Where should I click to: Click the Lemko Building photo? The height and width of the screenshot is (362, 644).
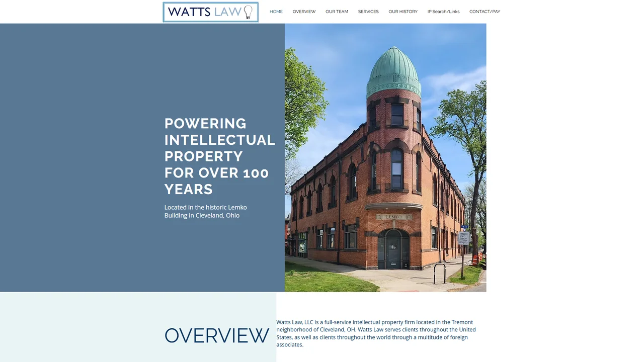click(x=385, y=157)
